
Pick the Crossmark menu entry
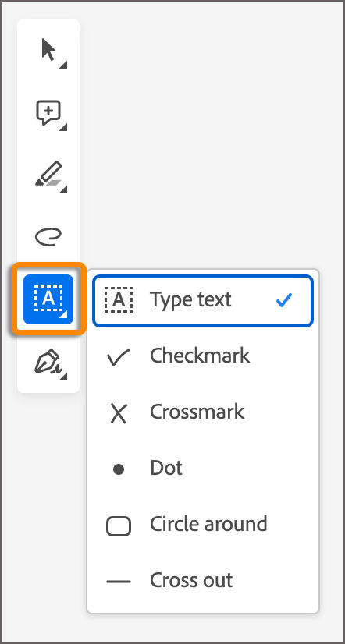click(203, 412)
